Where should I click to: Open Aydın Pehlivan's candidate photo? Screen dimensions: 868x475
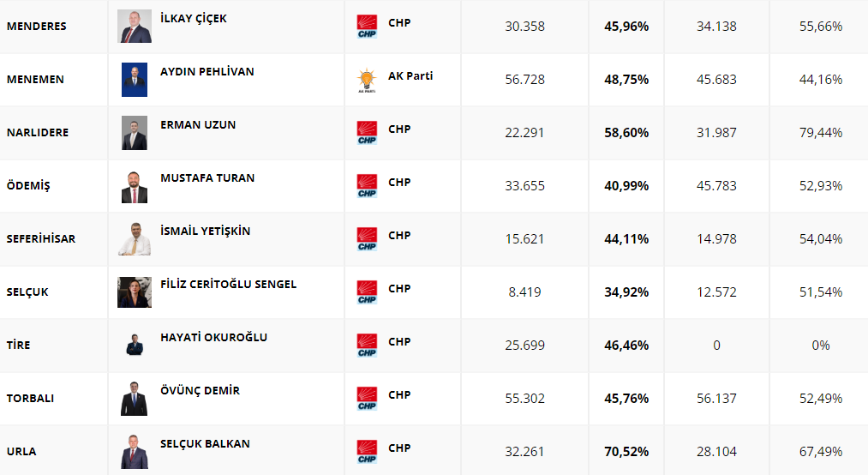coord(135,80)
